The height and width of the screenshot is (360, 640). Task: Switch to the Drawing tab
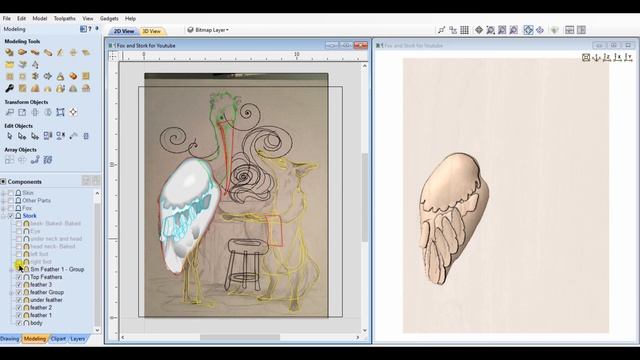pyautogui.click(x=10, y=339)
